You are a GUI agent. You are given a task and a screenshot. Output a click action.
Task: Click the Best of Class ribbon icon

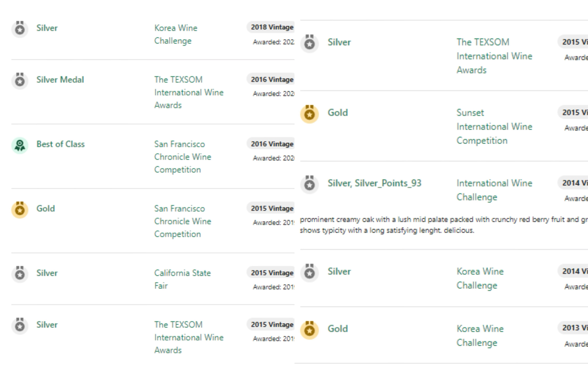20,145
